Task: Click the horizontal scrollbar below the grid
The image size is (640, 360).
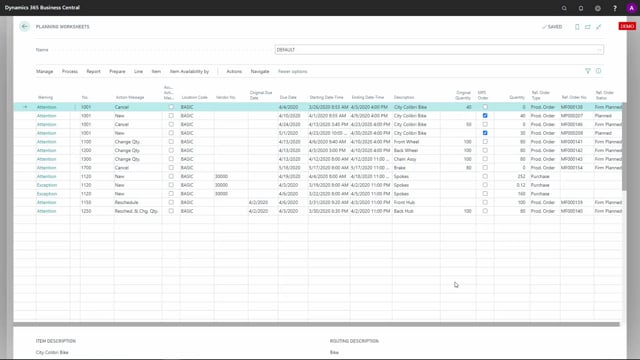Action: [x=316, y=324]
